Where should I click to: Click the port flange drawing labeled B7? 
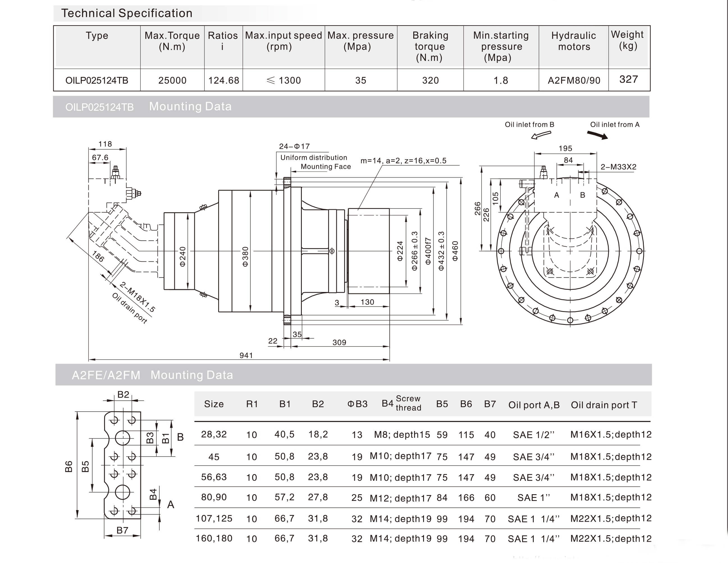pos(122,465)
